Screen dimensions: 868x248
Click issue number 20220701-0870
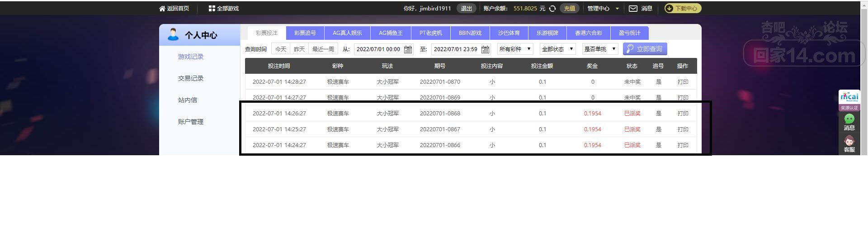pos(440,82)
